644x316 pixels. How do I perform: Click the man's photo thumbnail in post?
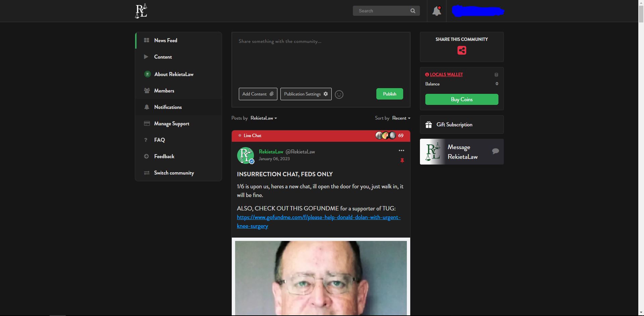coord(321,278)
